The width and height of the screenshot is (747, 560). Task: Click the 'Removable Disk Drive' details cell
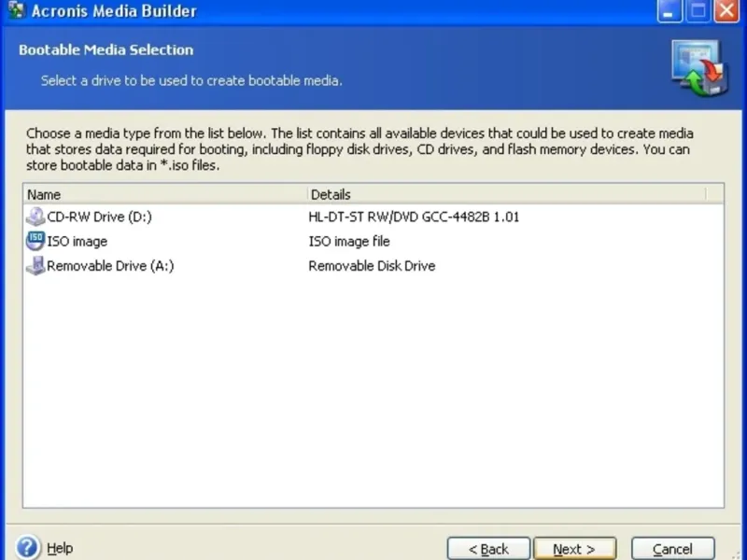pos(372,266)
